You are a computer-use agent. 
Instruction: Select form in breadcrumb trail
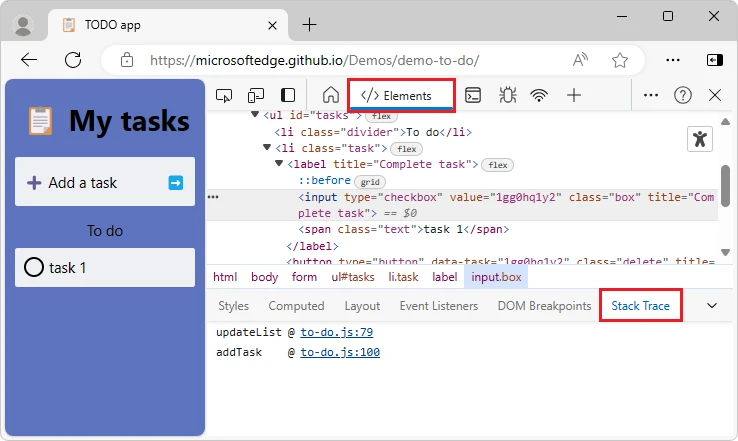[304, 277]
